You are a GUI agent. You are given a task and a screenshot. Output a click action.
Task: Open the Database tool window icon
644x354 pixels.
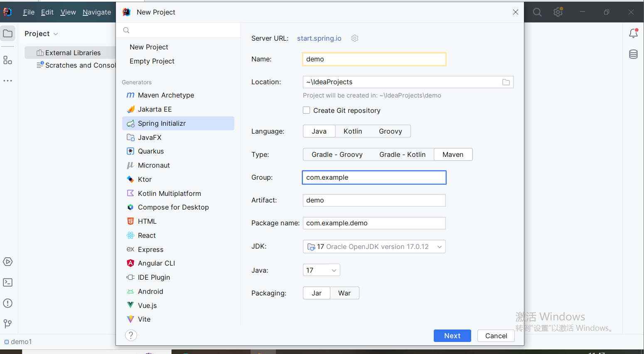click(x=633, y=54)
